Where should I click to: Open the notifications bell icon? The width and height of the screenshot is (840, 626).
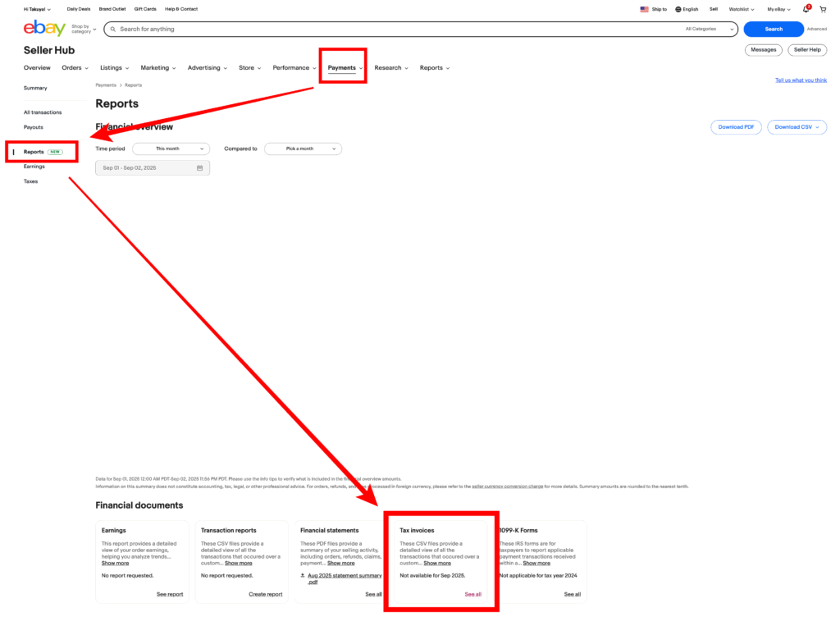(806, 9)
